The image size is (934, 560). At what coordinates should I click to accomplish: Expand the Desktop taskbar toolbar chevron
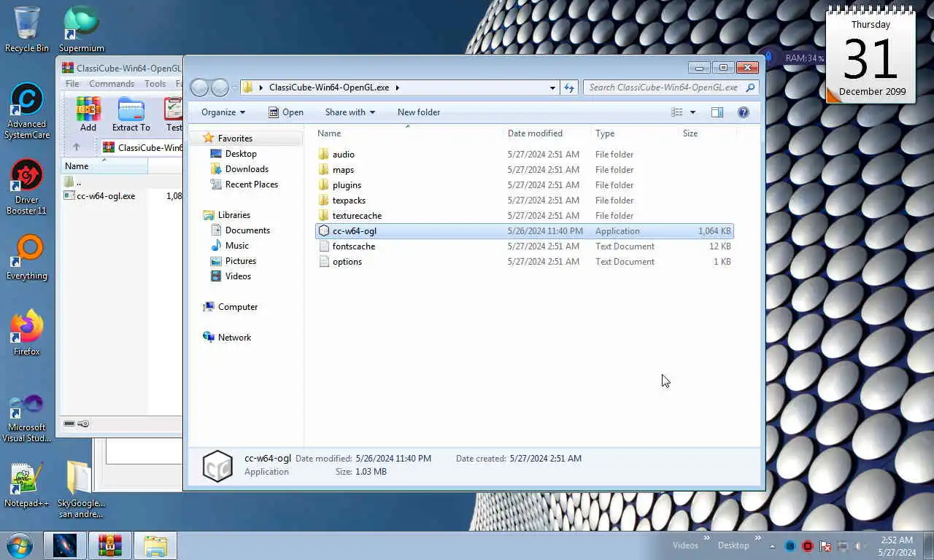point(757,540)
